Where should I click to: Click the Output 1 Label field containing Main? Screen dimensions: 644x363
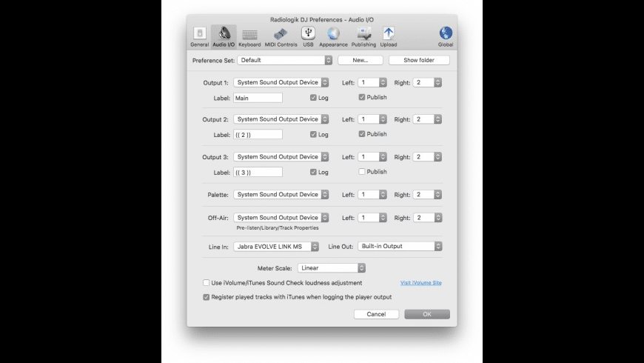pos(258,98)
